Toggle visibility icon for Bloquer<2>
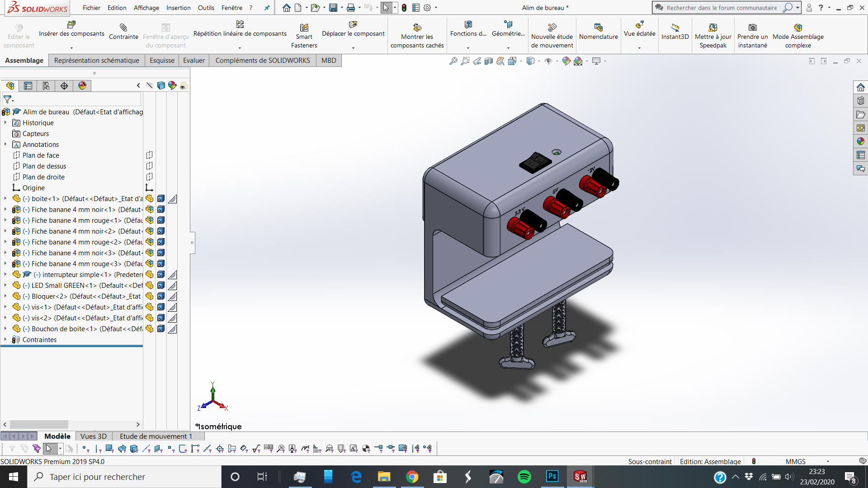Viewport: 868px width, 488px height. click(150, 296)
